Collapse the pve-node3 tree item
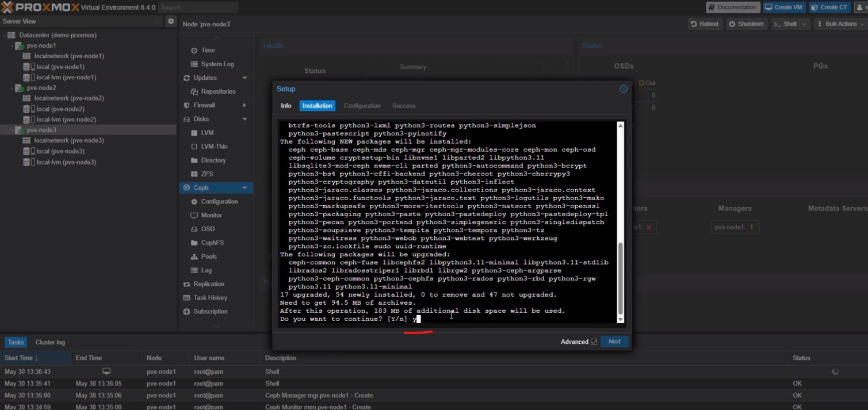Screen dimensions: 868x410 tap(12, 129)
